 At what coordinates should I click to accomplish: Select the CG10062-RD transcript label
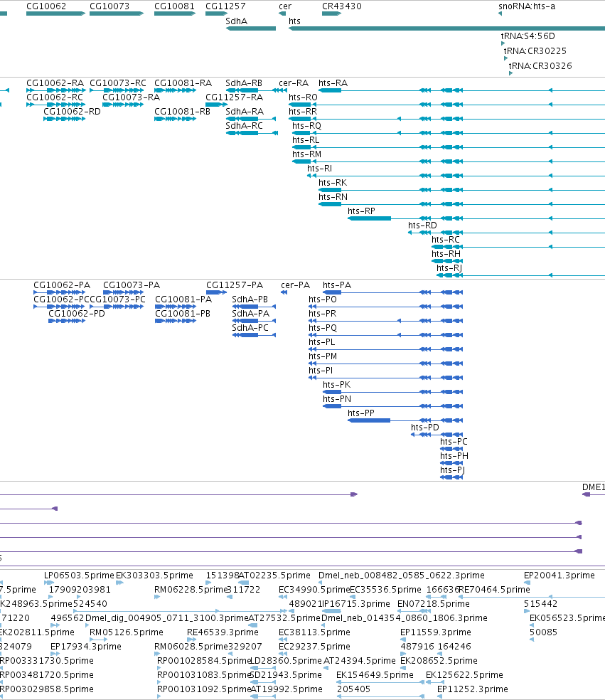tap(72, 112)
